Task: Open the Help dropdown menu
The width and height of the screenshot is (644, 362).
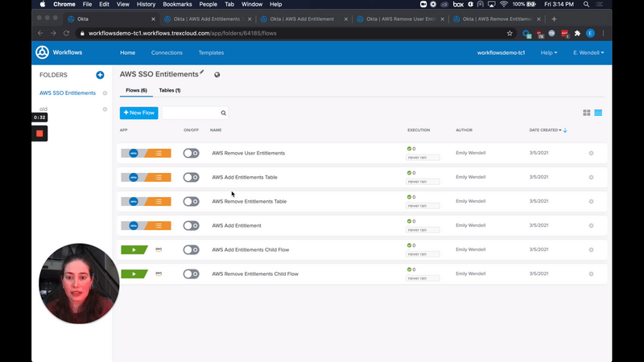Action: click(549, 52)
